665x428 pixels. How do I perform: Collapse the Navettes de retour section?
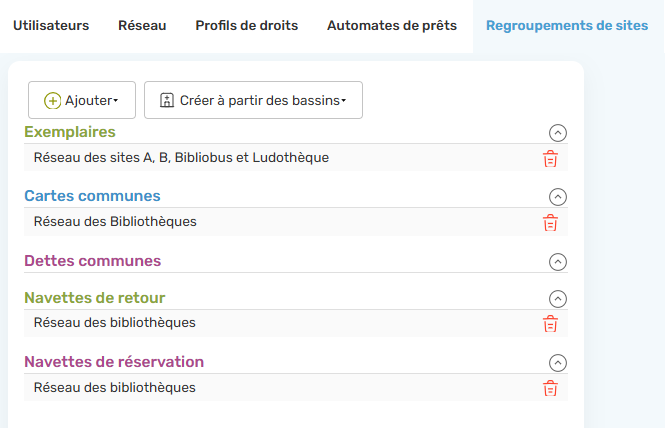coord(558,299)
